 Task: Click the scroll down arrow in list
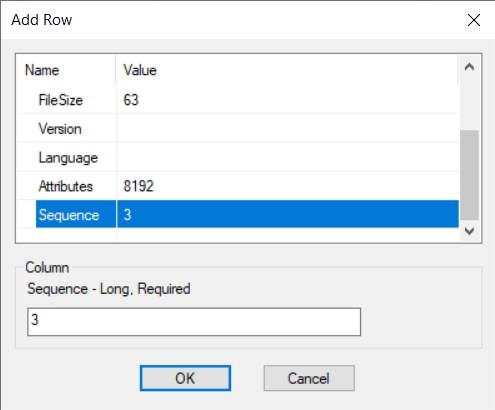pos(469,231)
